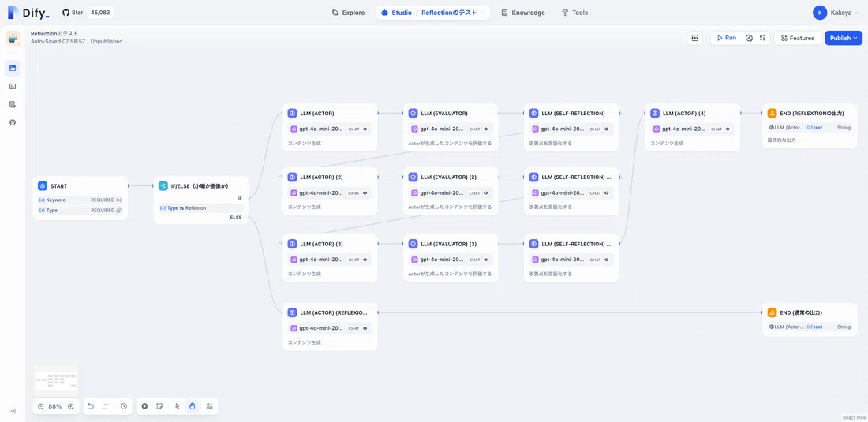Open the checklist icon beside Run
The height and width of the screenshot is (422, 868).
pos(763,38)
